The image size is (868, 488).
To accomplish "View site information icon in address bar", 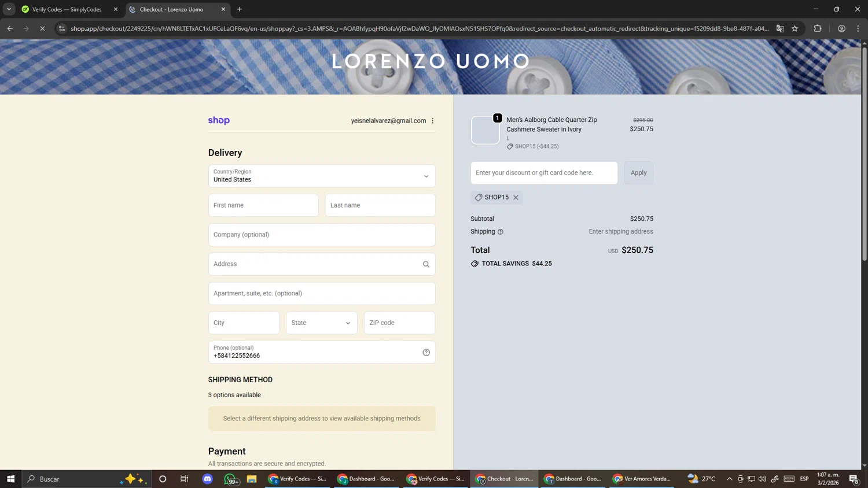I will pyautogui.click(x=62, y=28).
